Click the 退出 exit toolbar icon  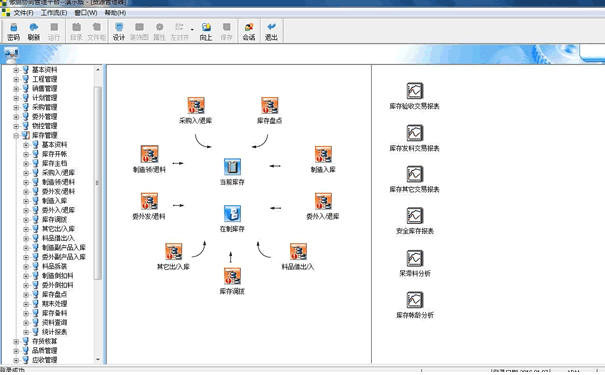click(x=271, y=31)
